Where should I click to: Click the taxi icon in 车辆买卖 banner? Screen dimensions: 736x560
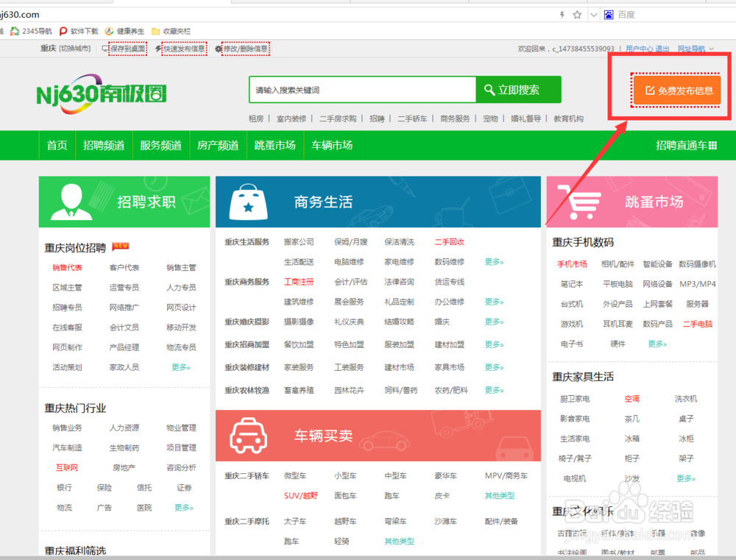(x=247, y=435)
